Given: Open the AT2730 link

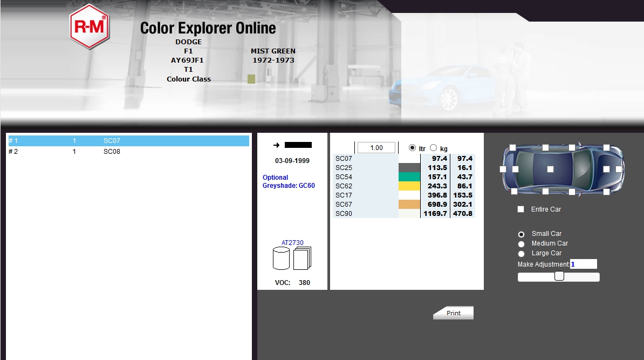Looking at the screenshot, I should tap(292, 243).
